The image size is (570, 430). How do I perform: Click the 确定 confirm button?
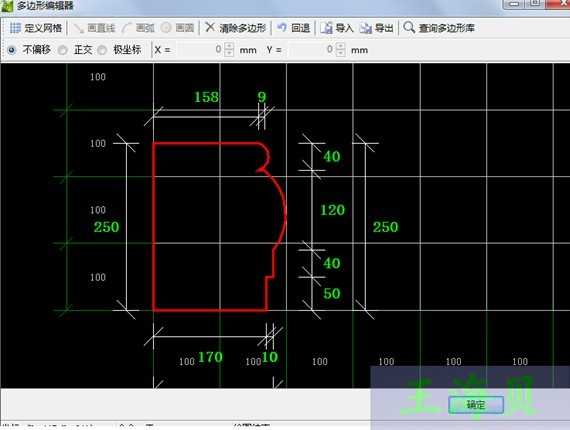pos(476,405)
